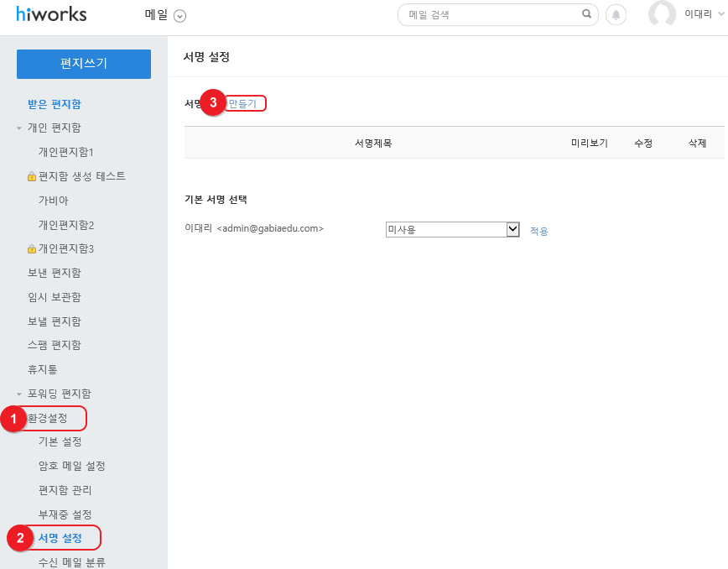728x569 pixels.
Task: Open 임시 보관함 drafts
Action: coord(55,297)
